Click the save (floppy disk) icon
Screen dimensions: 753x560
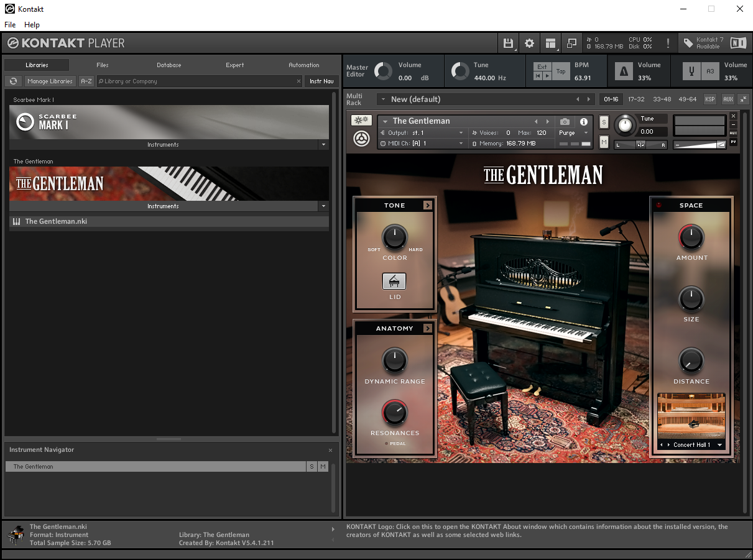tap(508, 43)
